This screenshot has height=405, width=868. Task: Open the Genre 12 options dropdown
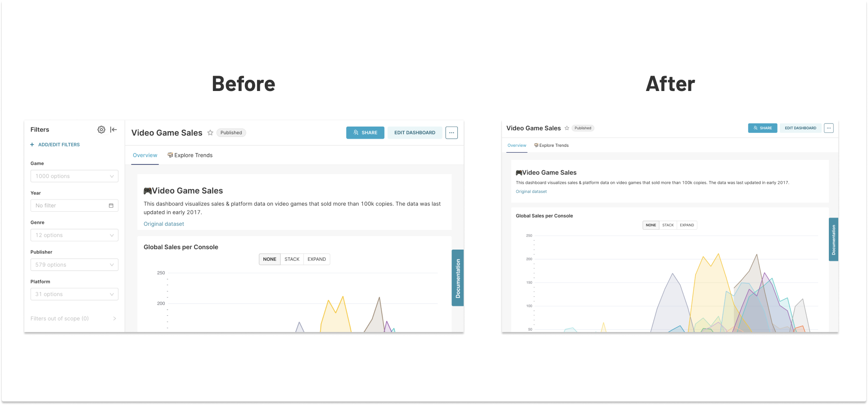[x=74, y=235]
